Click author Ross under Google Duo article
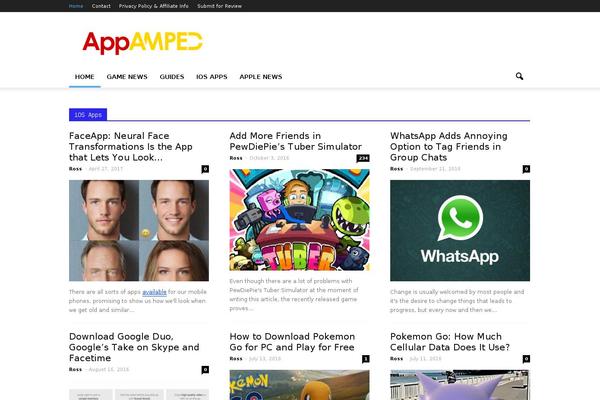Screen dimensions: 600x400 pos(75,370)
